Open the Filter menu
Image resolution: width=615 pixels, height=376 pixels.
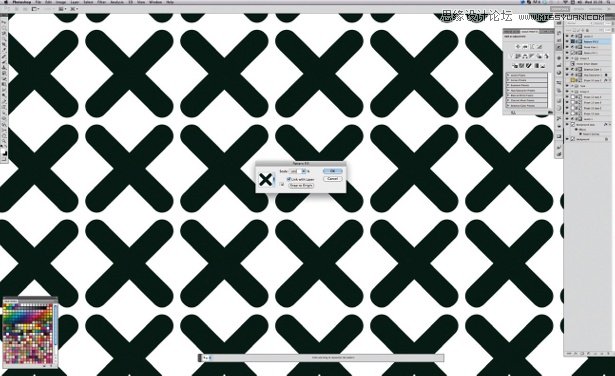(101, 2)
